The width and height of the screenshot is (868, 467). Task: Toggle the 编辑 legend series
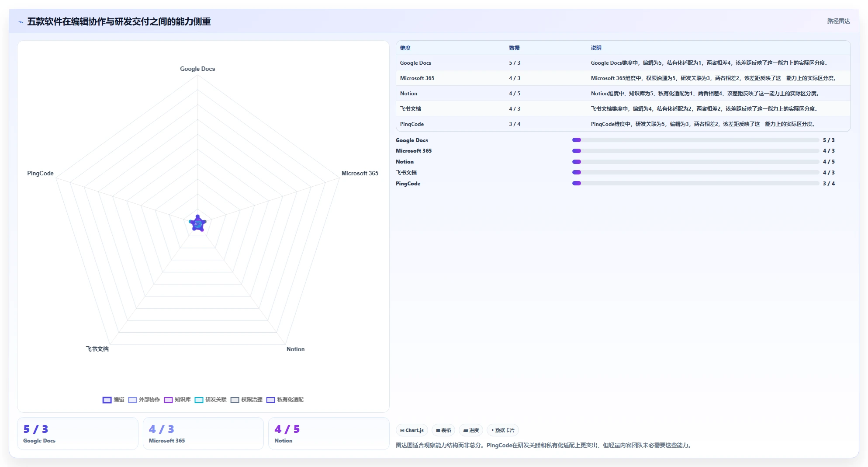pos(113,400)
